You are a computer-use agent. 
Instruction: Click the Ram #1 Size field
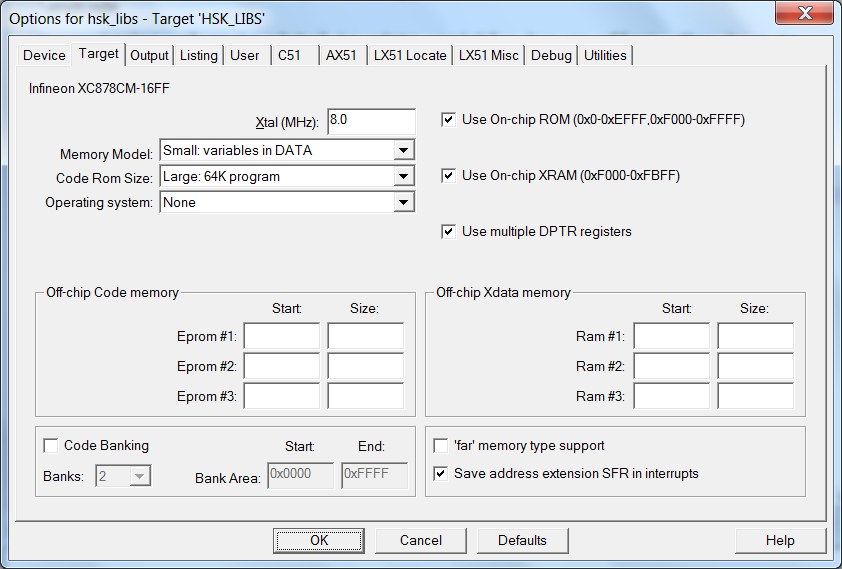point(755,337)
